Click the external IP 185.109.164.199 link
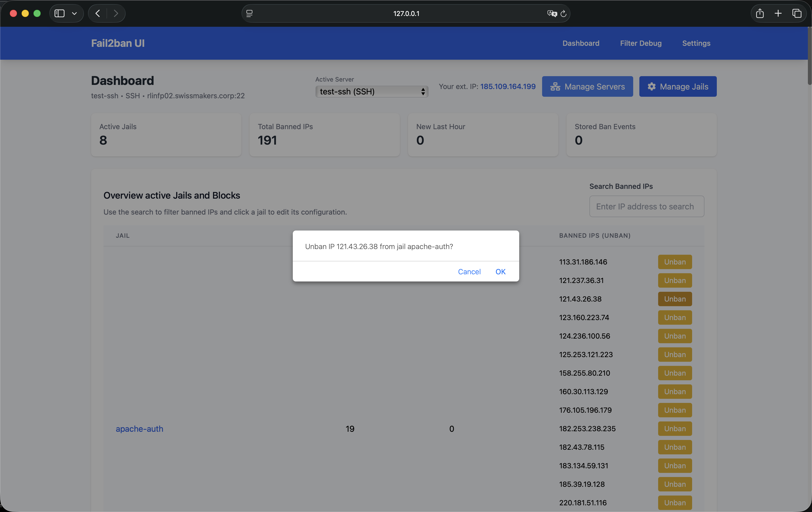This screenshot has width=812, height=512. pyautogui.click(x=507, y=86)
